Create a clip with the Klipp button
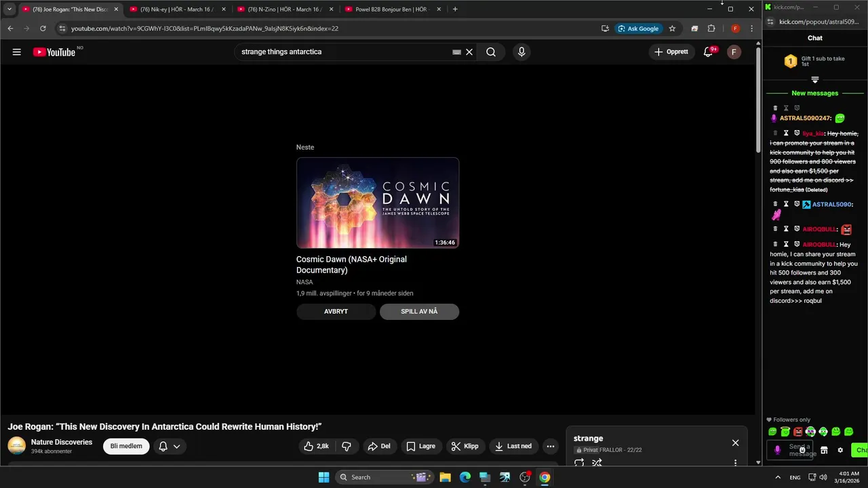Screen dimensions: 868x488 (x=465, y=446)
